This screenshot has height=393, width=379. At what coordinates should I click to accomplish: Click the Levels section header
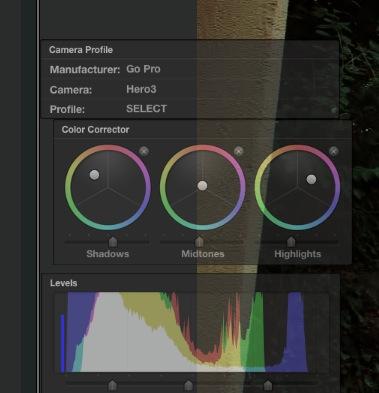tap(63, 283)
